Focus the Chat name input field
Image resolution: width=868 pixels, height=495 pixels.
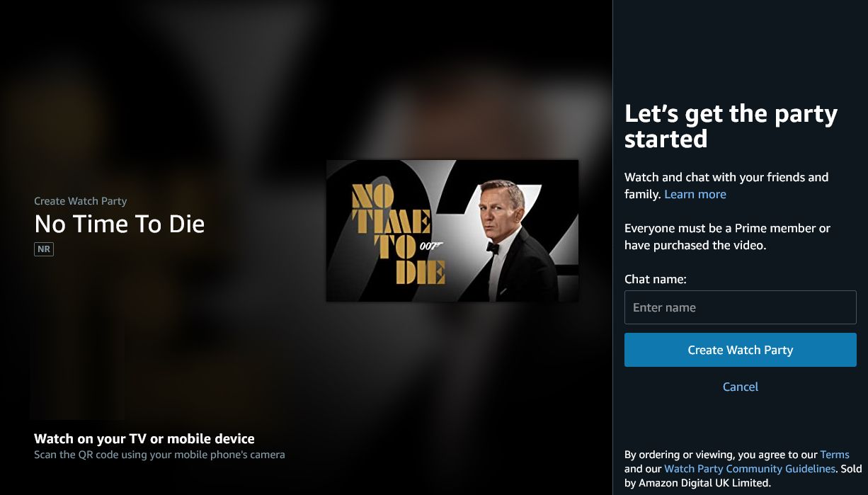coord(741,307)
